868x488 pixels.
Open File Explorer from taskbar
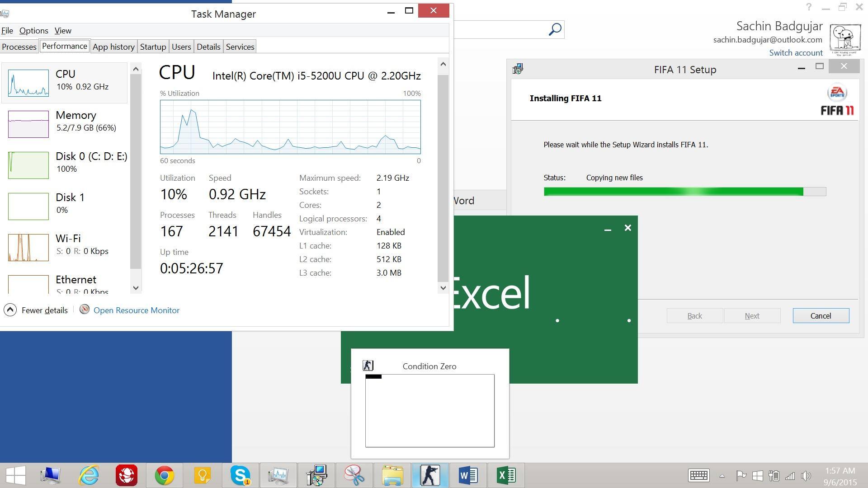click(x=392, y=475)
